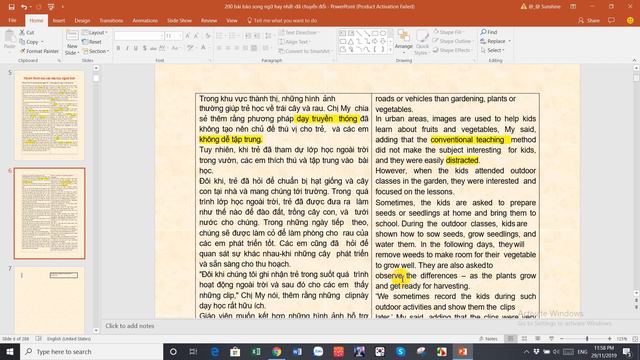Open Microsoft Edge from the taskbar
This screenshot has width=640, height=360.
215,351
